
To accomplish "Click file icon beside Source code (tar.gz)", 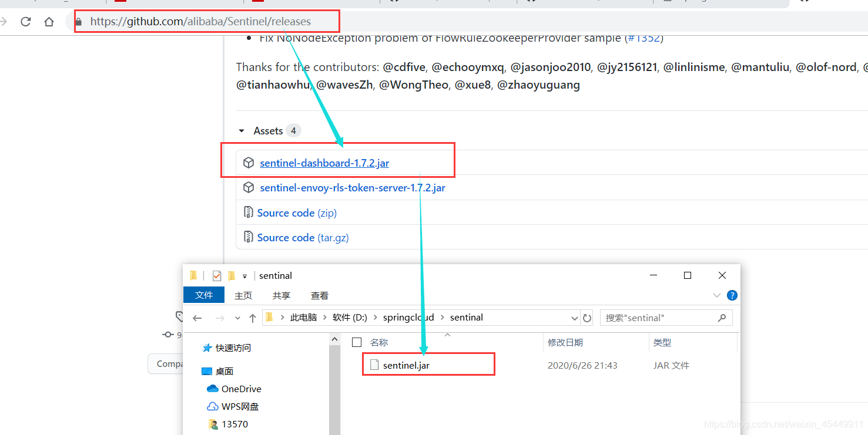I will [248, 237].
